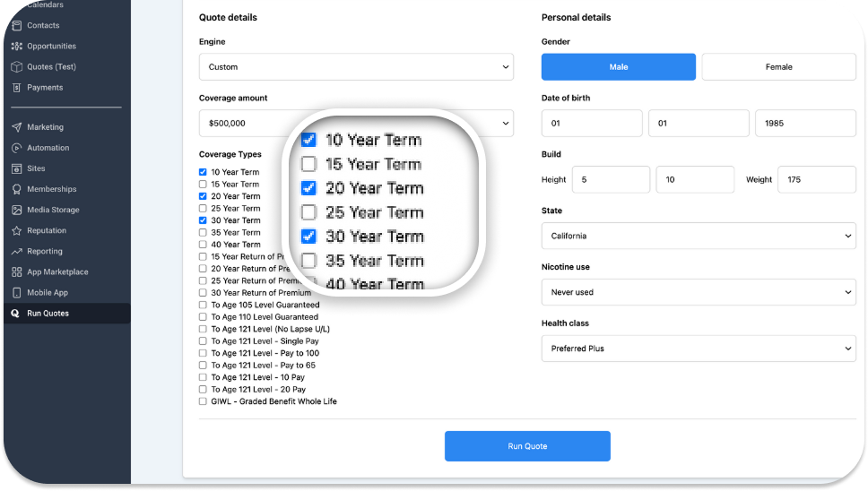The width and height of the screenshot is (868, 491).
Task: Open the Nicotine use dropdown
Action: pos(699,292)
